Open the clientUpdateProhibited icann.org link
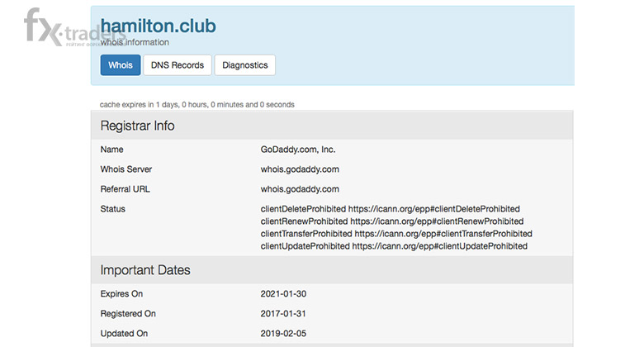644x347 pixels. click(x=440, y=246)
